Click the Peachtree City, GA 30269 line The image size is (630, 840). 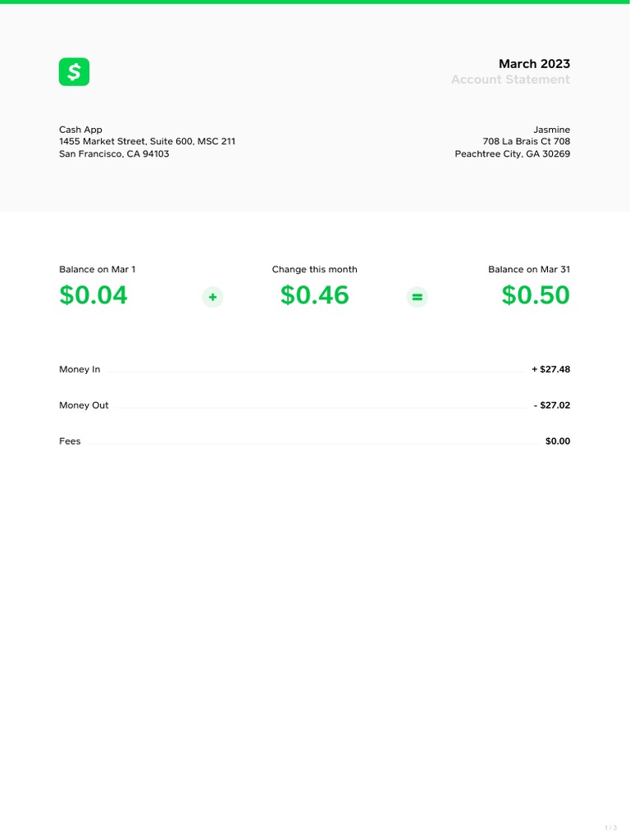pyautogui.click(x=512, y=154)
